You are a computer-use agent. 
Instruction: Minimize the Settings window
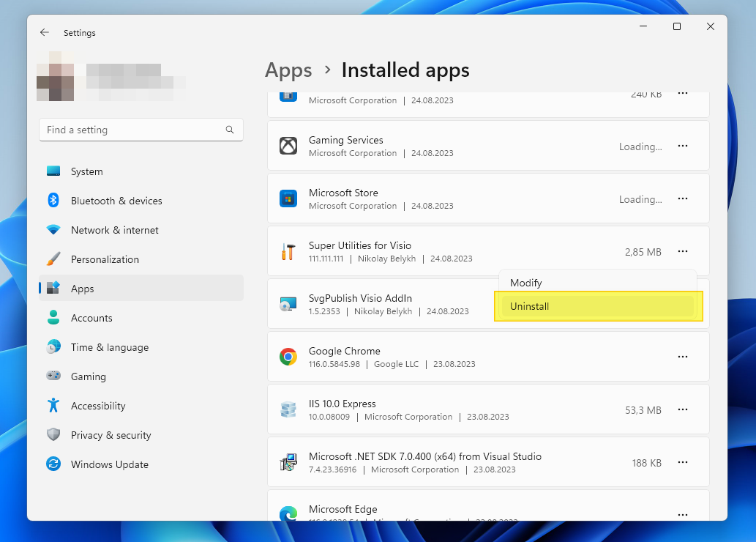(x=643, y=26)
